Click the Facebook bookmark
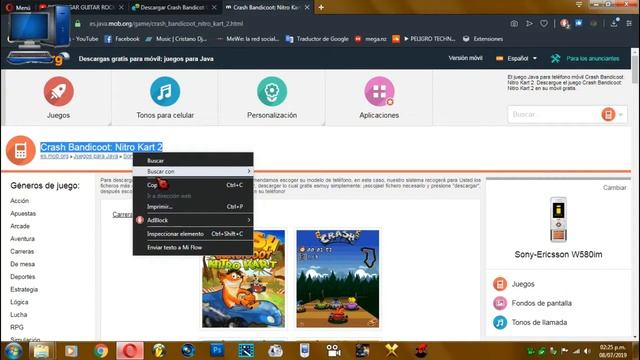The width and height of the screenshot is (640, 360). coord(122,39)
